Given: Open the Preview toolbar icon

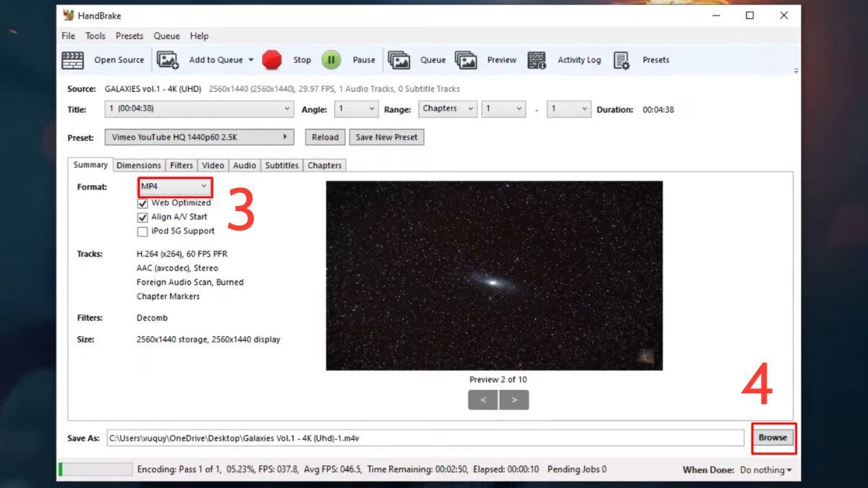Looking at the screenshot, I should click(x=466, y=61).
